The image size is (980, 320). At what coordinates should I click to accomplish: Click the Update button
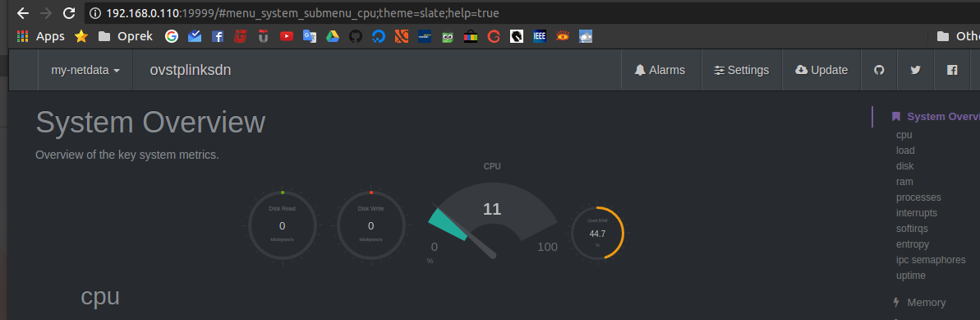821,70
